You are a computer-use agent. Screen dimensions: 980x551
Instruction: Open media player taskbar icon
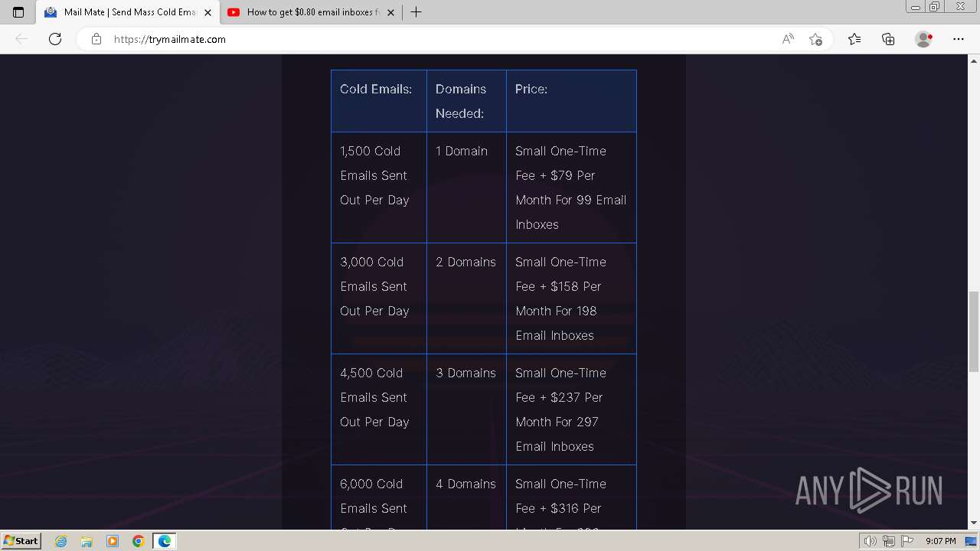tap(113, 541)
